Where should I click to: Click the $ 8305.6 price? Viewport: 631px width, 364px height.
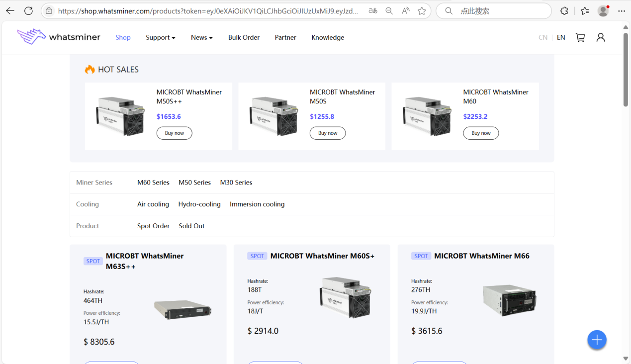99,342
